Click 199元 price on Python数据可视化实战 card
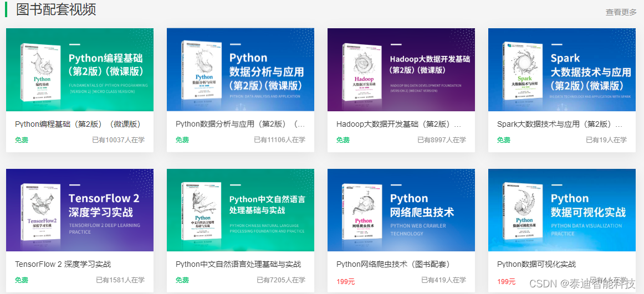Viewport: 644px width, 294px height. tap(506, 282)
